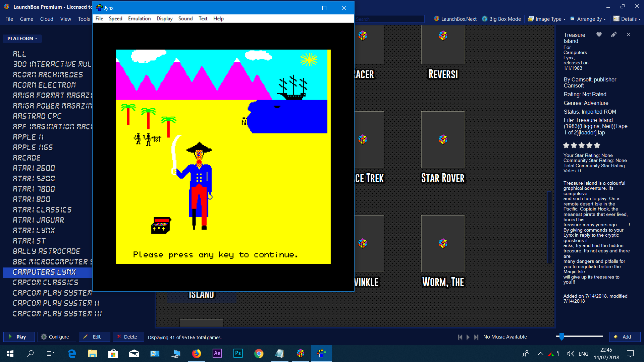The width and height of the screenshot is (644, 362).
Task: Open the Windows notification center
Action: [x=630, y=354]
